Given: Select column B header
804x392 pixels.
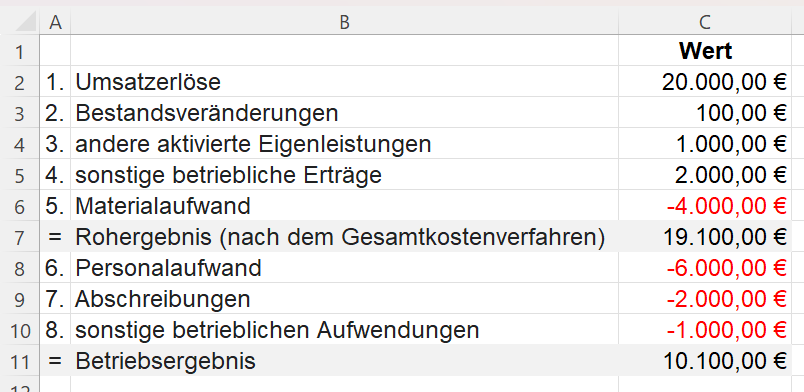Looking at the screenshot, I should [x=345, y=22].
